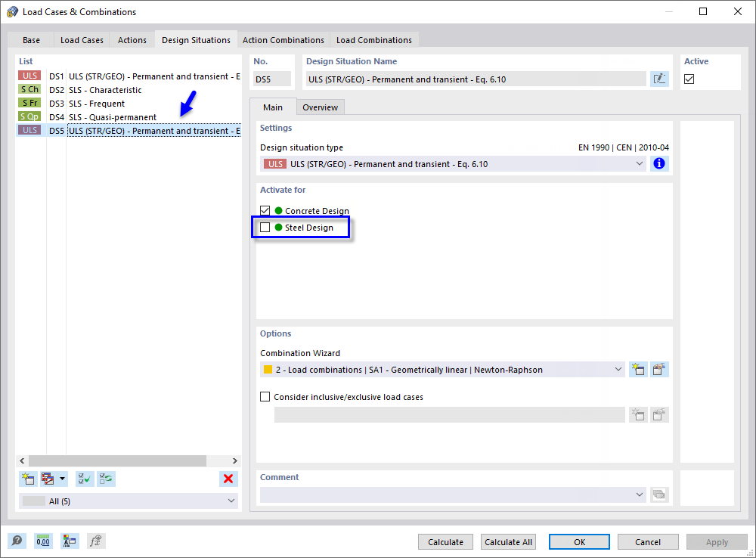756x558 pixels.
Task: Click the select all checkmarks icon
Action: 85,479
